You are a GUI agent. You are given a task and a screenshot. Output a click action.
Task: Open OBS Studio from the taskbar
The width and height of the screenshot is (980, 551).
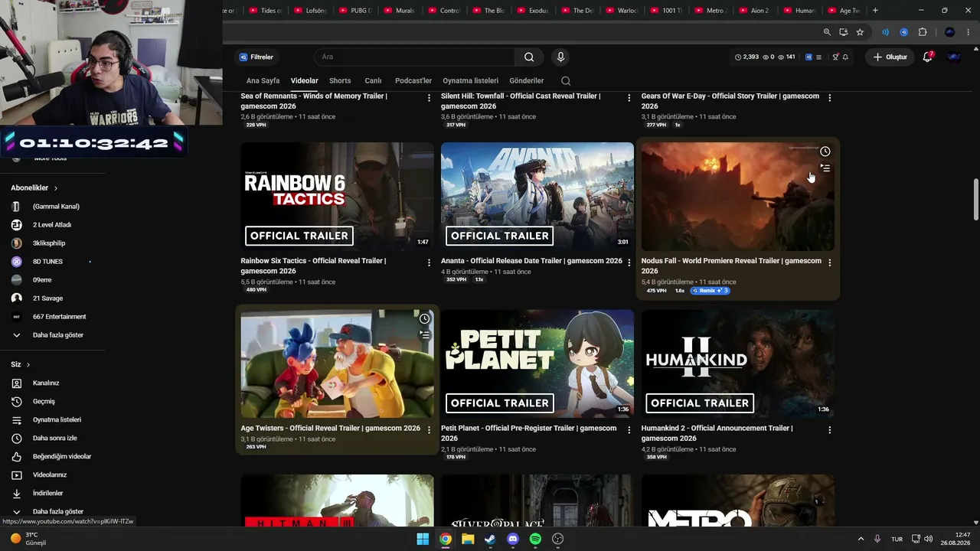point(558,539)
